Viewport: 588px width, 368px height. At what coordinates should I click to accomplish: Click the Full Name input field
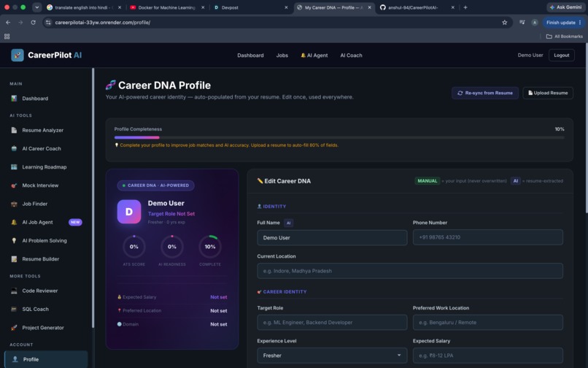pos(332,238)
